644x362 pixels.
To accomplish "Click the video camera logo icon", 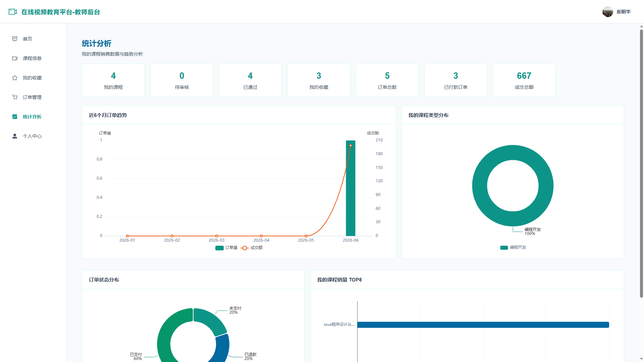I will 13,12.
